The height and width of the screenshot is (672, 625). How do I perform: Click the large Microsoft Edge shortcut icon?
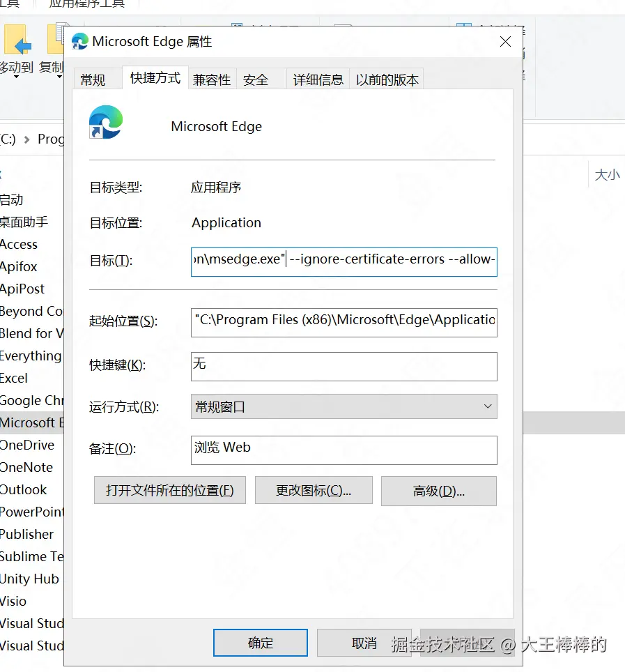point(106,122)
